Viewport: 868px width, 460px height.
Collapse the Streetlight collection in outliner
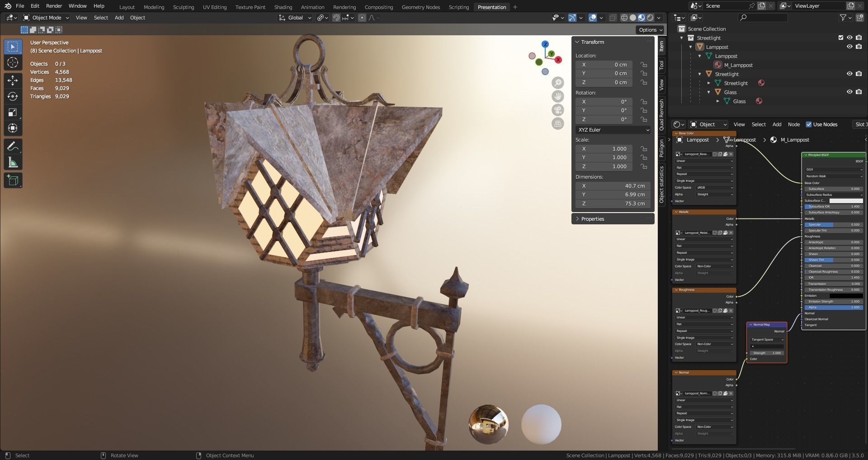tap(682, 38)
